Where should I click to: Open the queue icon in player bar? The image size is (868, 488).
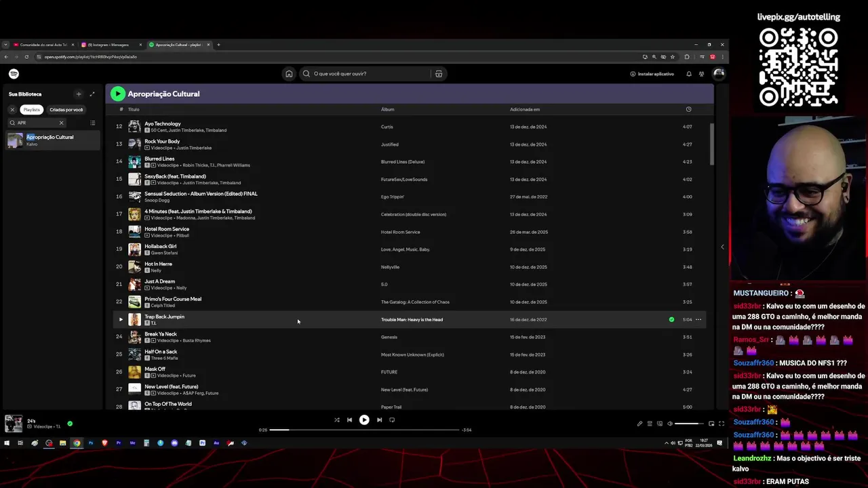coord(650,424)
